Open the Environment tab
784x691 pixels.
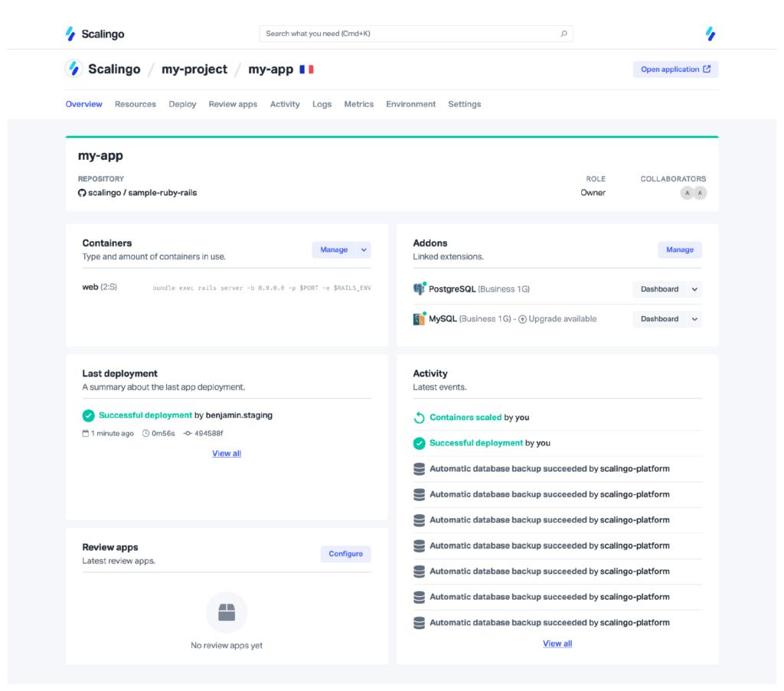411,104
